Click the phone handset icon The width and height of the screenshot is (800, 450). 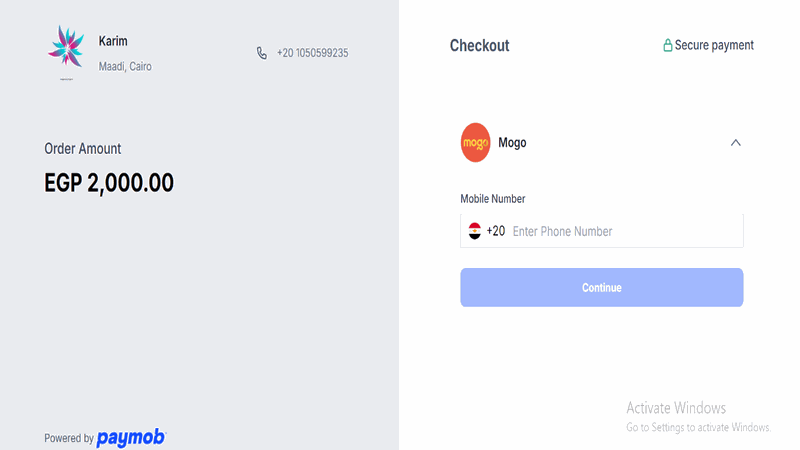point(262,53)
